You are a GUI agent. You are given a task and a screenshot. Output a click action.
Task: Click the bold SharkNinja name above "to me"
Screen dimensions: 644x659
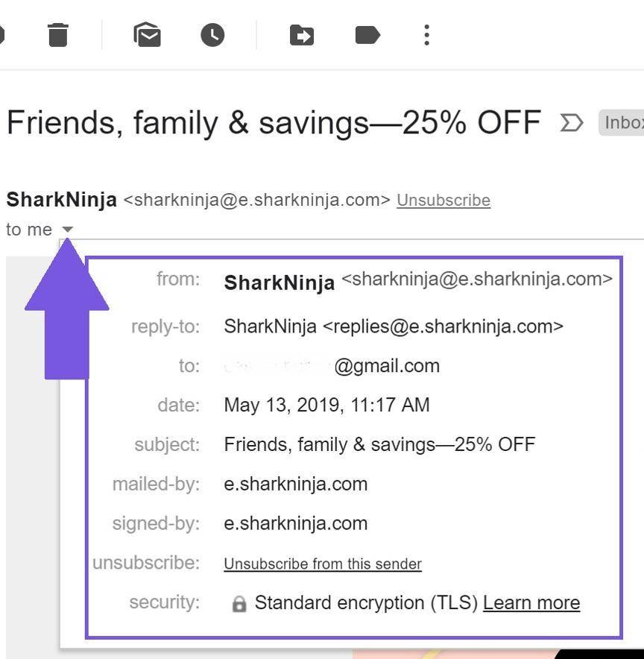point(61,200)
